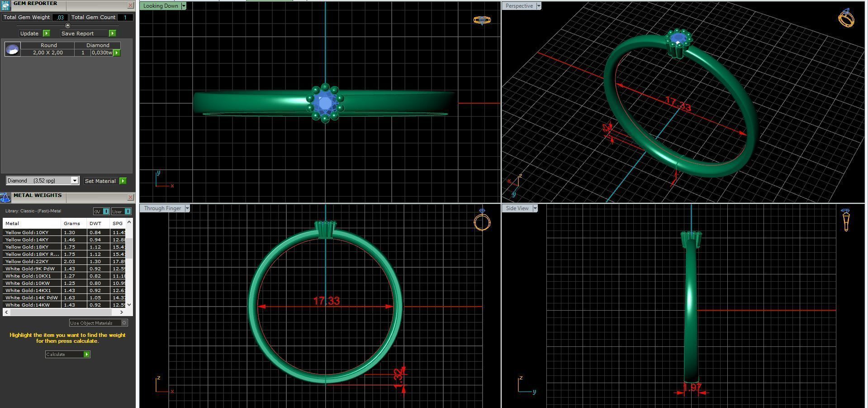Click the metal table scroll up arrow

coord(129,222)
